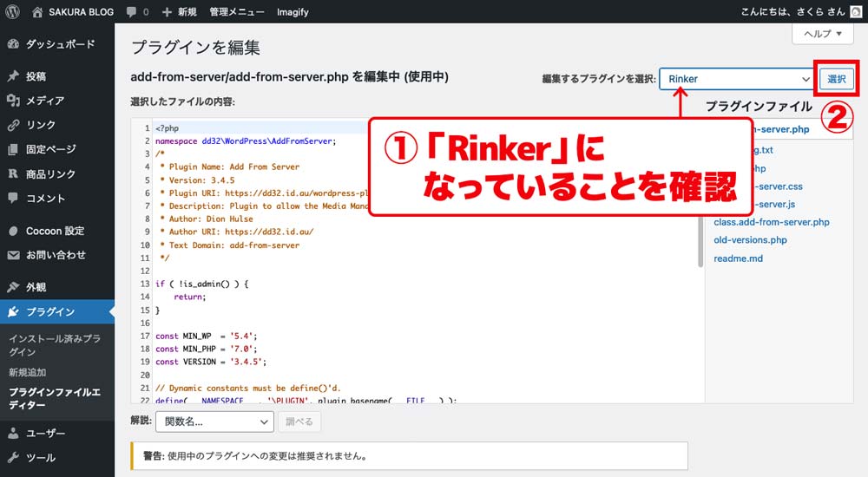Click line 'Plugin Name: Add From Server'
Image resolution: width=868 pixels, height=477 pixels.
230,167
